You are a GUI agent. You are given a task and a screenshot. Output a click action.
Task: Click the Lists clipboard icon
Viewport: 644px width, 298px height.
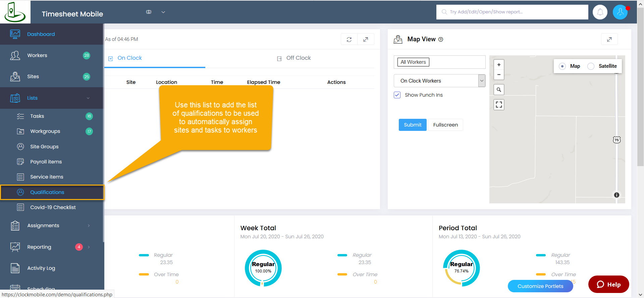(x=15, y=98)
